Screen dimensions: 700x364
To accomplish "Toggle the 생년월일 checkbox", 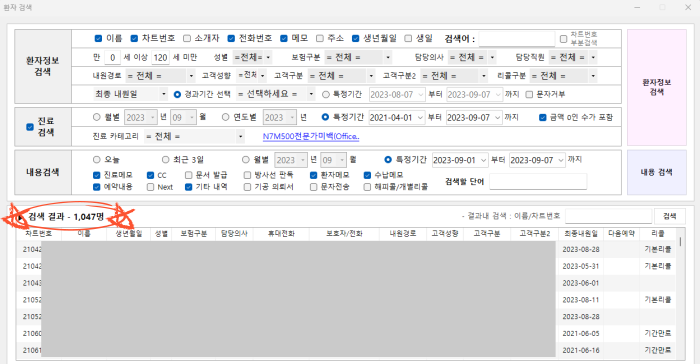I will [355, 38].
